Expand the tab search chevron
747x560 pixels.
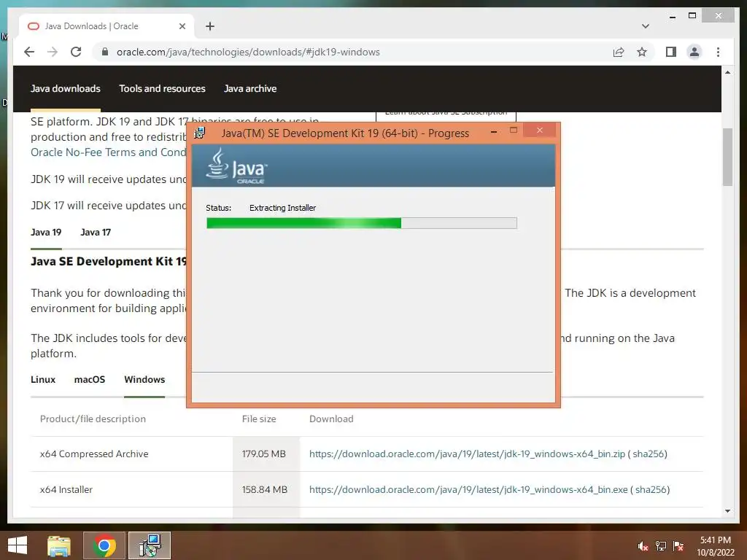645,26
